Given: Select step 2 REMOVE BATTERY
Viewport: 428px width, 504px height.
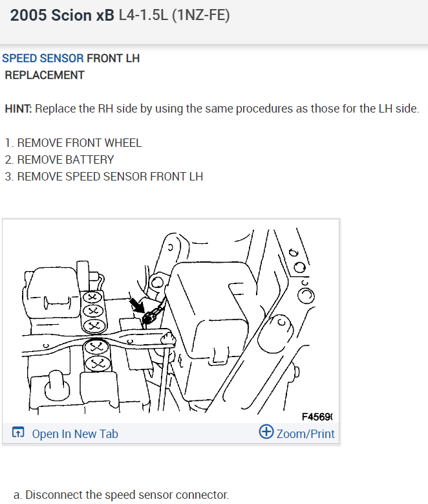Looking at the screenshot, I should coord(59,160).
